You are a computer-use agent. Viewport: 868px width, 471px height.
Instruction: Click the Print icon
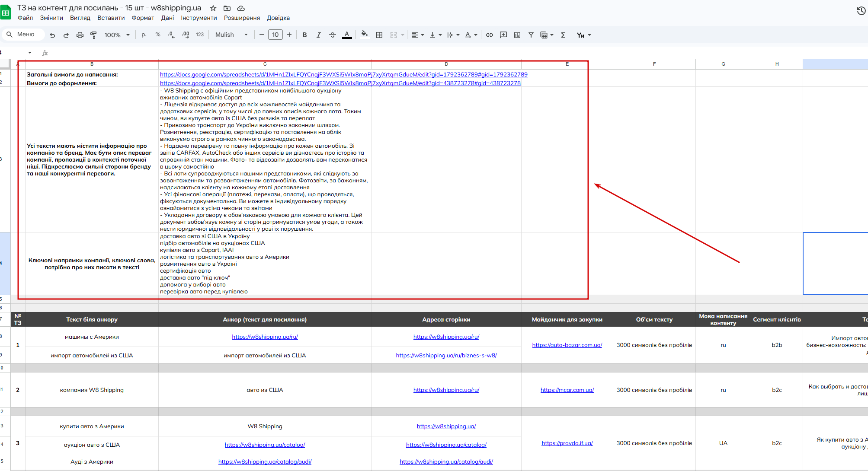click(x=80, y=35)
